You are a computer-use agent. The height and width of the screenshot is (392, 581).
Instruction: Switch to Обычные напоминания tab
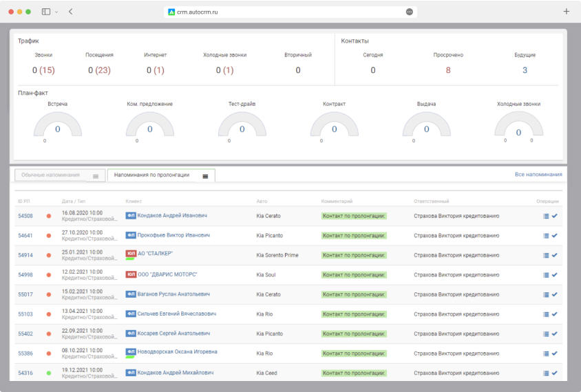coord(51,175)
